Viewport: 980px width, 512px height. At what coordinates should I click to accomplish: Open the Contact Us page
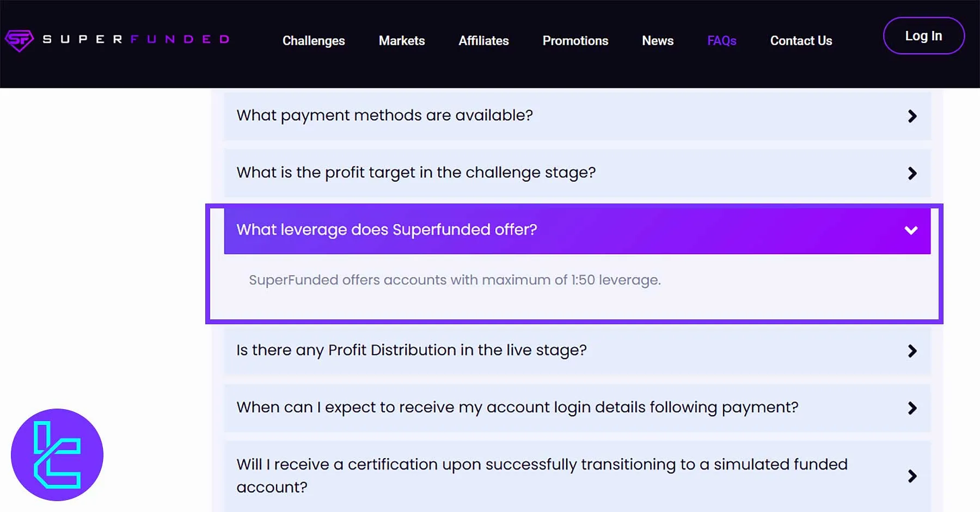click(x=801, y=41)
